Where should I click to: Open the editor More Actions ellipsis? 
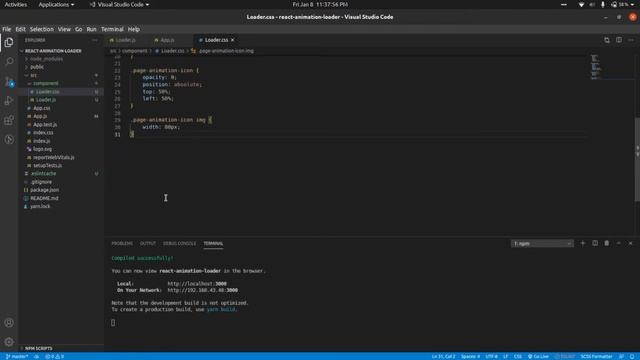[631, 40]
